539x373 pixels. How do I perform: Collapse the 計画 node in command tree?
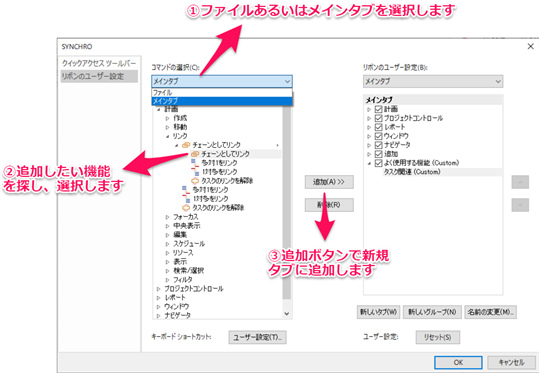click(x=158, y=109)
